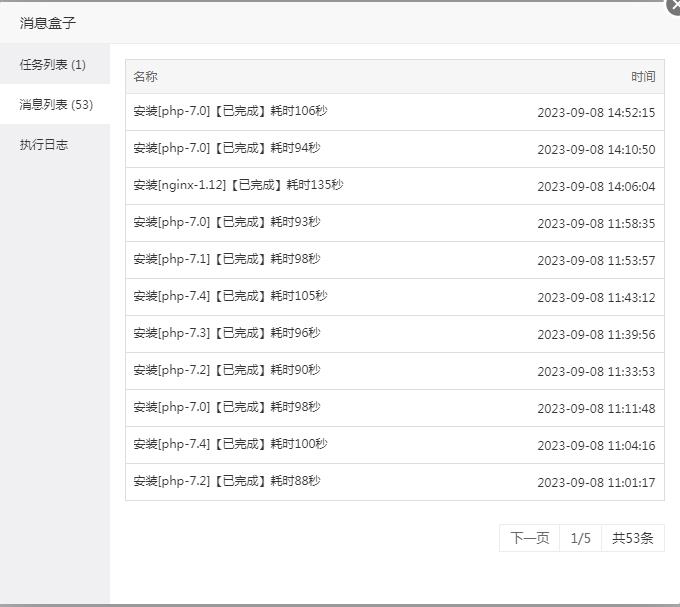Close the 消息盒子 dialog

coord(674,5)
